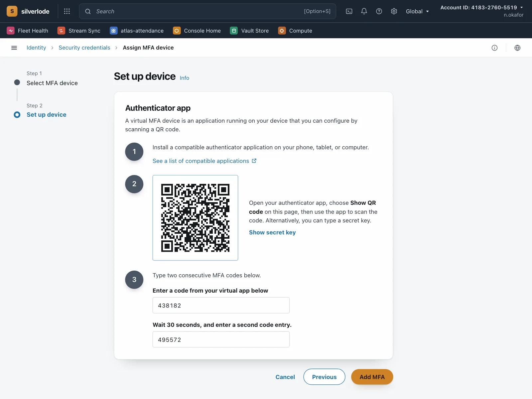Click the Cancel button
This screenshot has height=399, width=532.
[285, 377]
